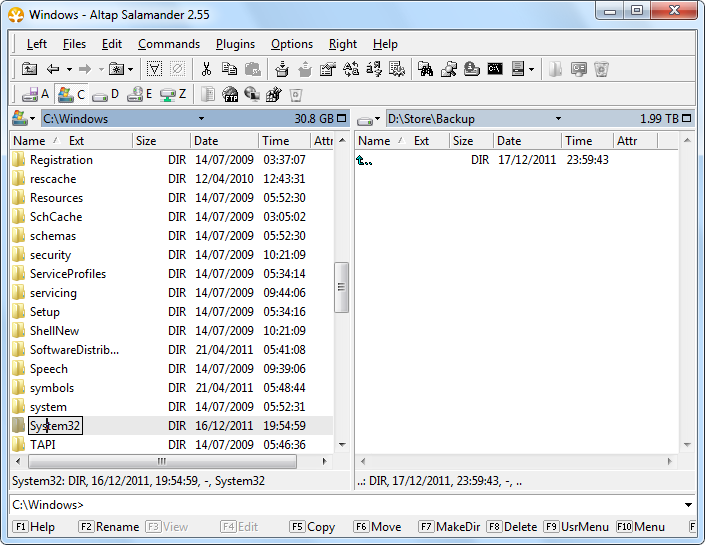705x545 pixels.
Task: Click the Change case Aa icon
Action: [x=351, y=69]
